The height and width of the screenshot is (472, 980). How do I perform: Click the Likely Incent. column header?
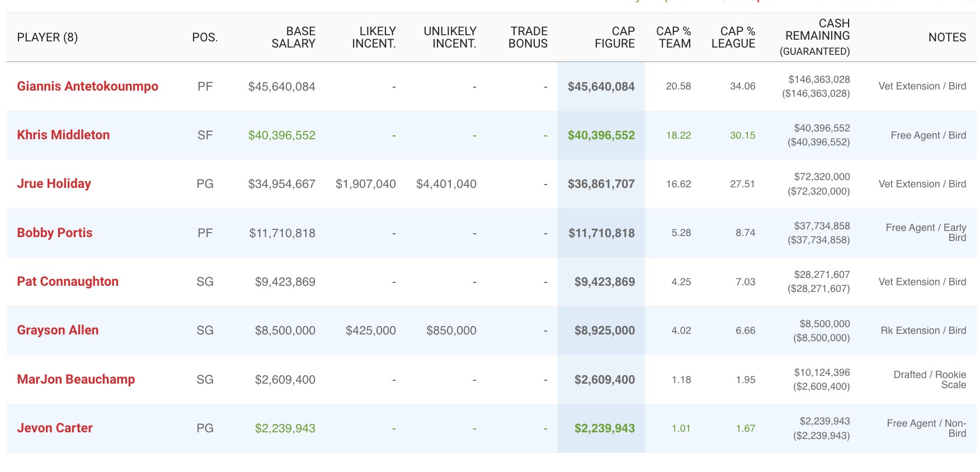point(374,37)
